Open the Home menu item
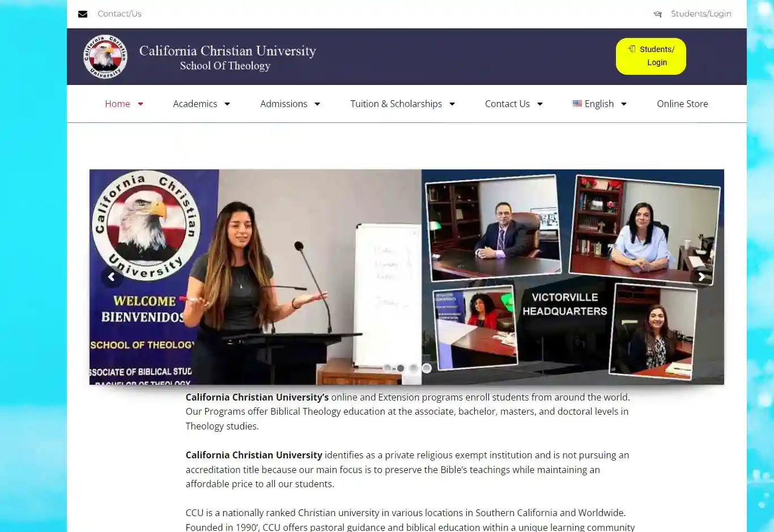 117,104
